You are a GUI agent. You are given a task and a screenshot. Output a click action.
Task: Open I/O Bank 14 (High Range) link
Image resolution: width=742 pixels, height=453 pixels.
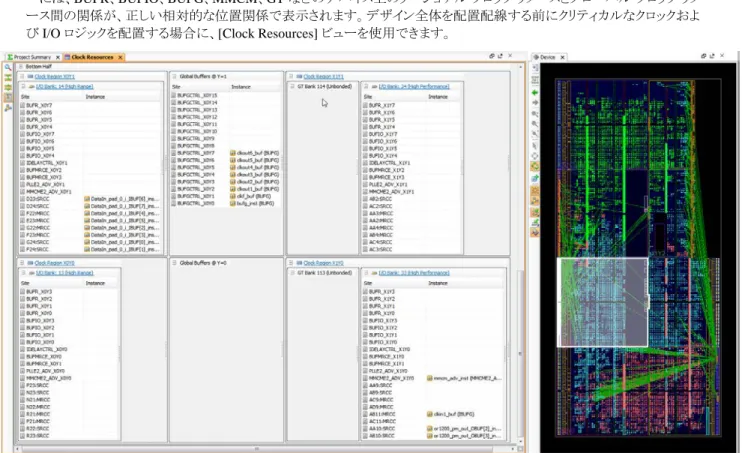pos(65,87)
